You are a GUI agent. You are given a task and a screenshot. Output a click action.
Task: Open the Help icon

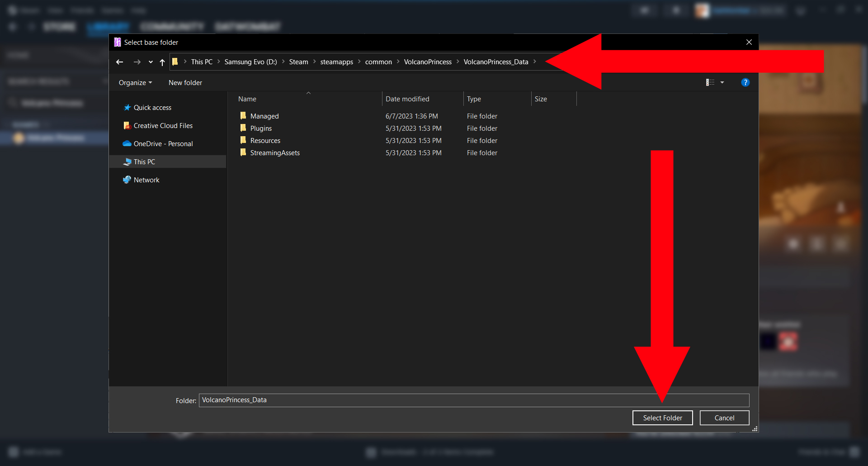click(745, 82)
